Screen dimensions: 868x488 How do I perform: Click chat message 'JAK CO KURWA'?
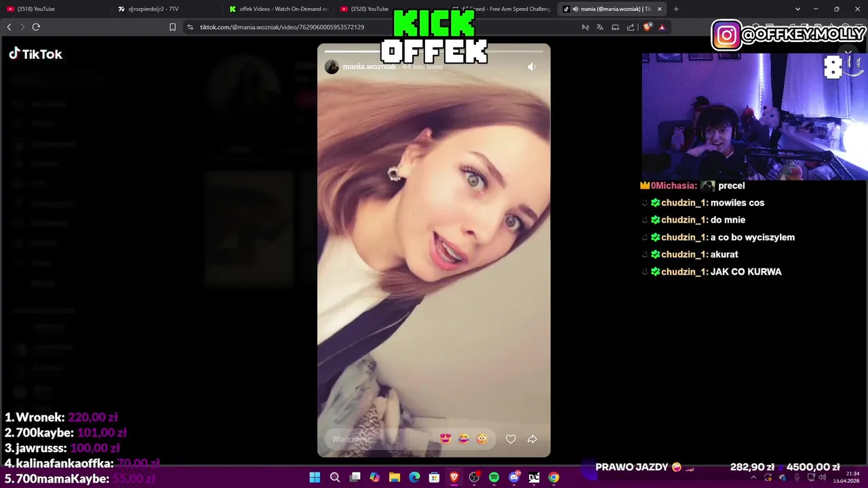746,272
